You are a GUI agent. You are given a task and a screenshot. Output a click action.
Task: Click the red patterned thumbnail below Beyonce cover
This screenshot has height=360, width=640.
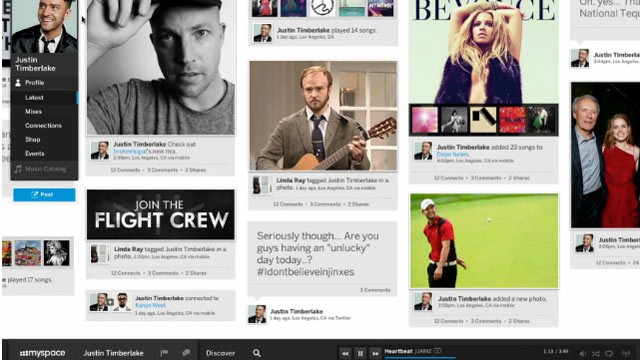pos(512,120)
